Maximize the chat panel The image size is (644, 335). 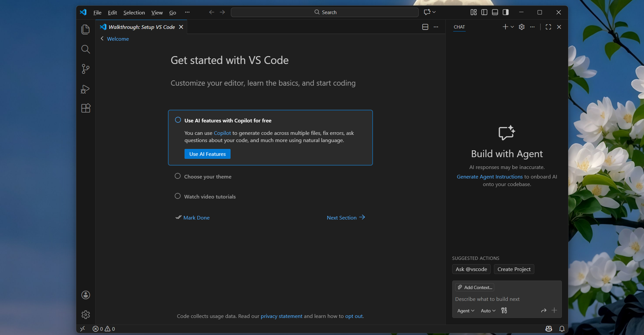pyautogui.click(x=548, y=27)
